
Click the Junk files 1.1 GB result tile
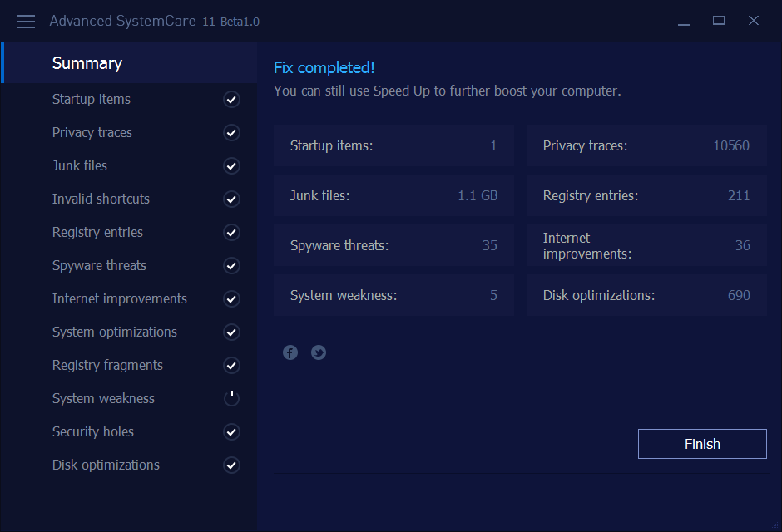[x=393, y=196]
